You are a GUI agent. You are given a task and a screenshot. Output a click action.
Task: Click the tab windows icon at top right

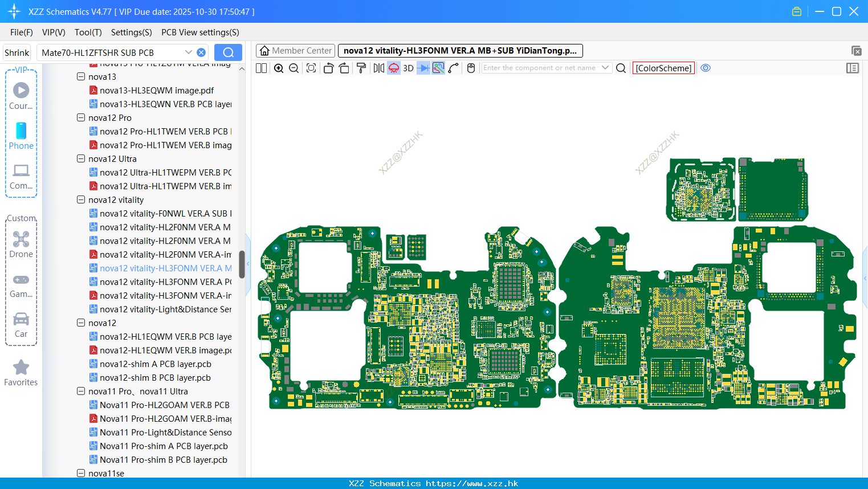[x=856, y=51]
